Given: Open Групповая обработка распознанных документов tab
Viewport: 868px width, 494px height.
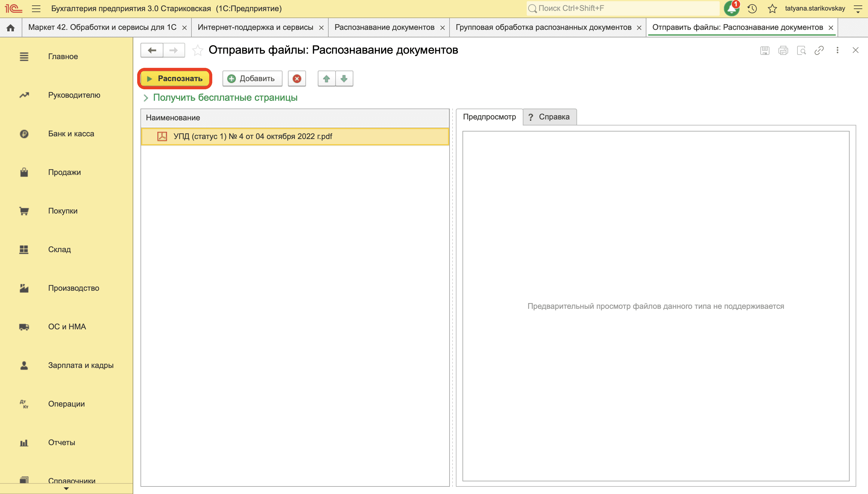Looking at the screenshot, I should 543,27.
